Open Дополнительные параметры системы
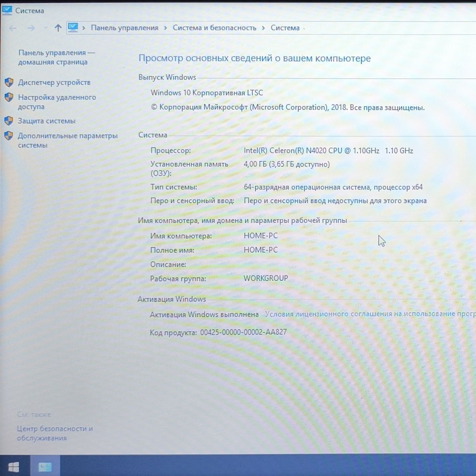 click(68, 140)
